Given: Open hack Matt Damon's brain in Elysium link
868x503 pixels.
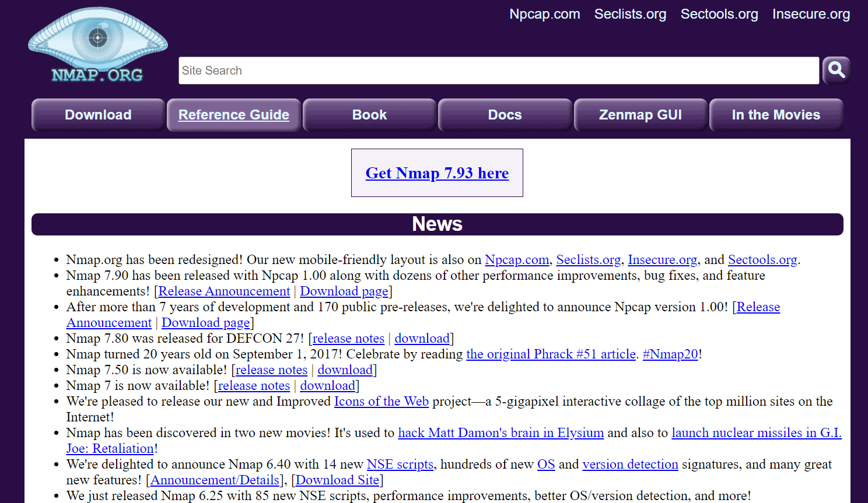Looking at the screenshot, I should click(x=501, y=432).
